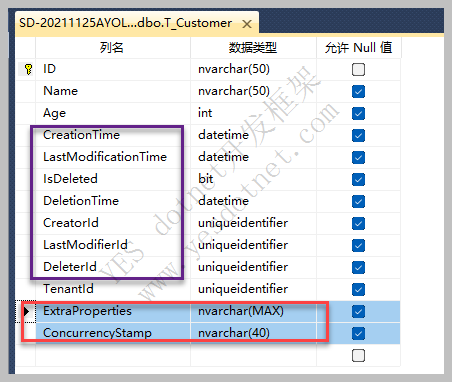Uncheck Allow Null for IsDeleted
Screen dimensions: 452x382
click(358, 179)
